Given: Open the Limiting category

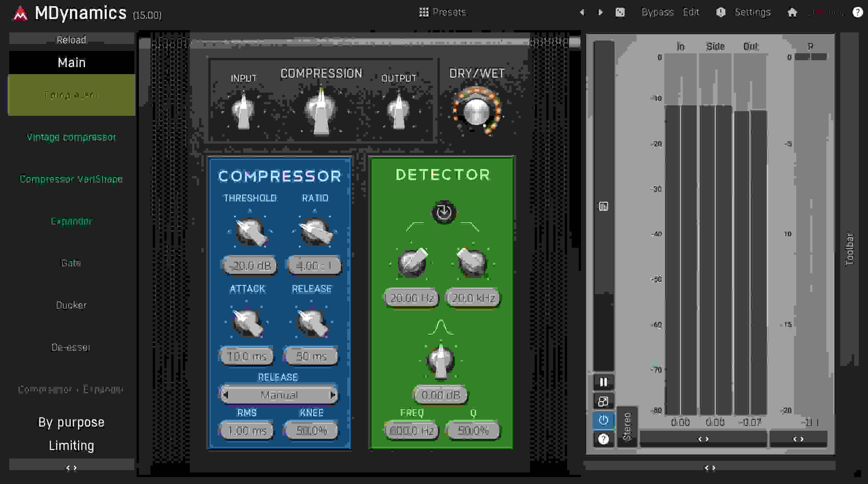Looking at the screenshot, I should pyautogui.click(x=71, y=445).
